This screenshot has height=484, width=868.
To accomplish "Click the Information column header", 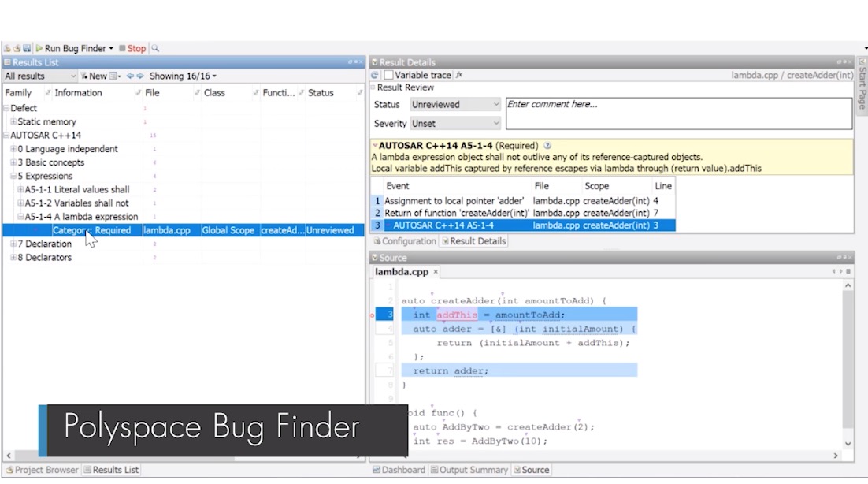I will (78, 93).
